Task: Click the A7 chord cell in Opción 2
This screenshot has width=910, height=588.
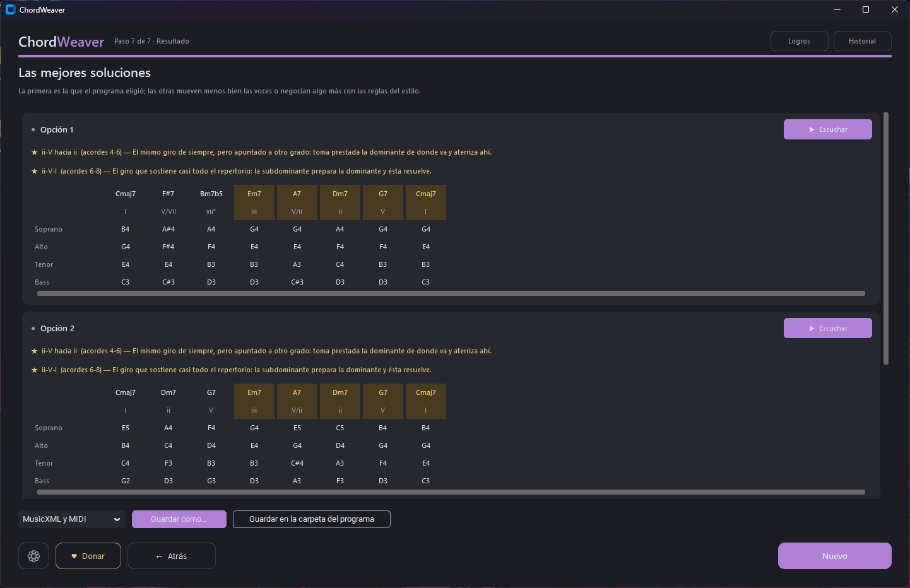Action: click(297, 401)
